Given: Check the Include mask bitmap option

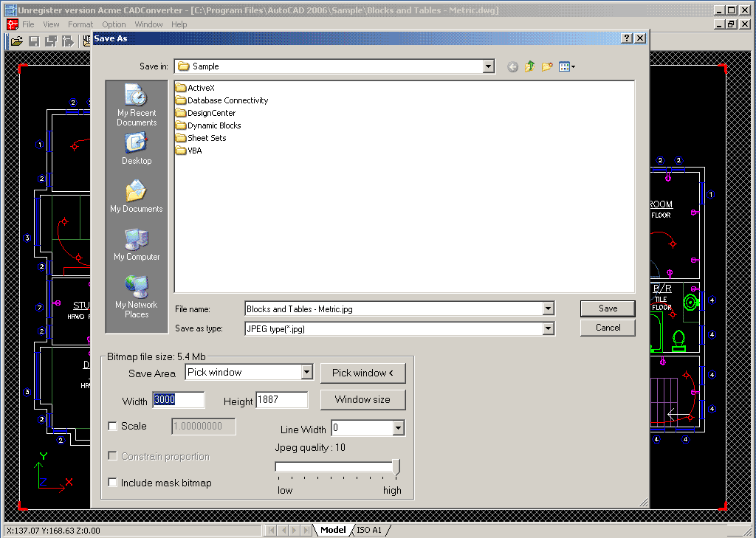Looking at the screenshot, I should (x=112, y=483).
